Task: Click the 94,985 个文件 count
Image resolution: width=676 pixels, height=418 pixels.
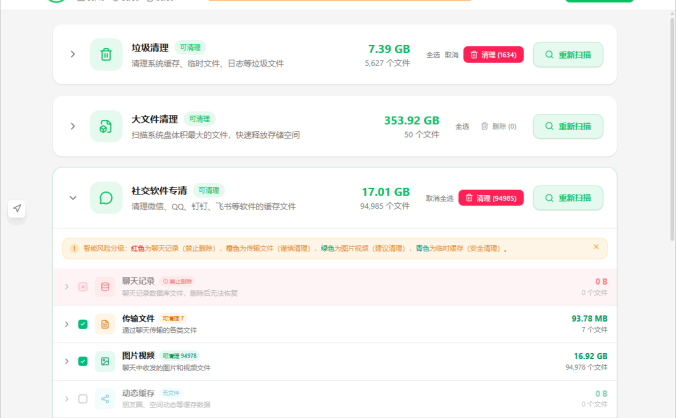Action: (385, 206)
